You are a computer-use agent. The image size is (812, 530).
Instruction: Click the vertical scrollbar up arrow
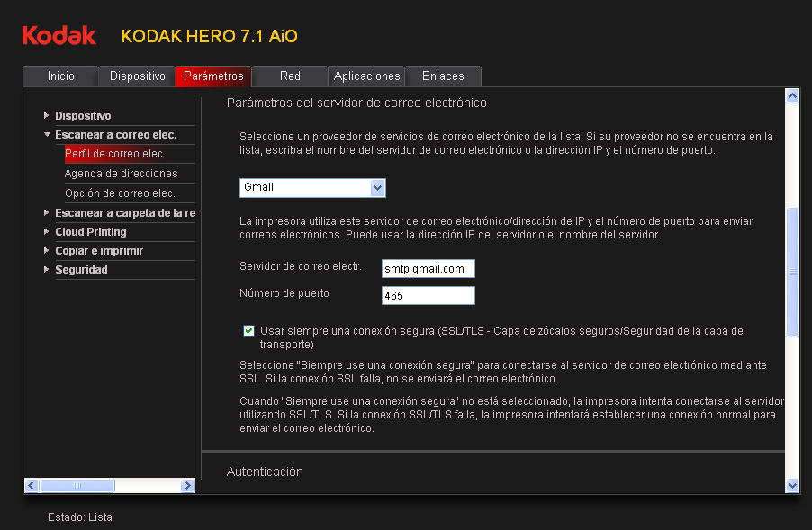coord(792,95)
